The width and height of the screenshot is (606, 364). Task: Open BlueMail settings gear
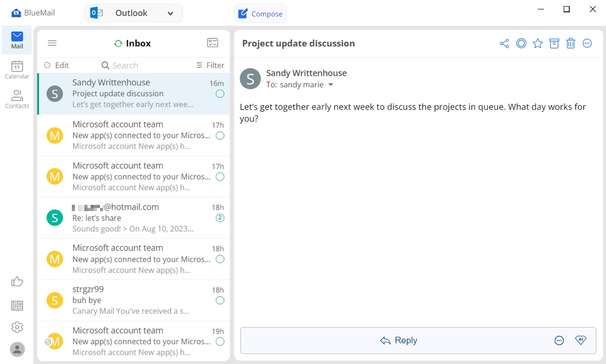coord(17,327)
